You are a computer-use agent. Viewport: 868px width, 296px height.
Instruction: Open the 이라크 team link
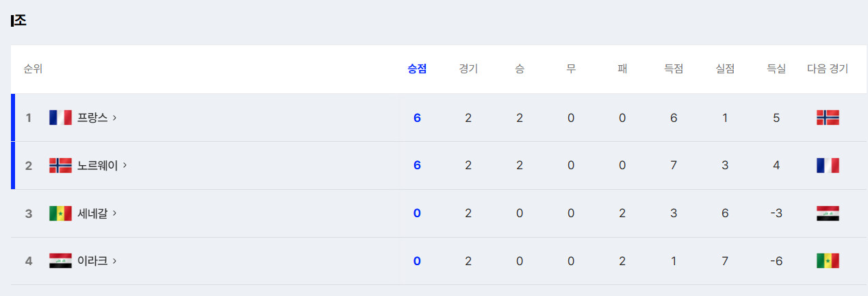click(92, 261)
